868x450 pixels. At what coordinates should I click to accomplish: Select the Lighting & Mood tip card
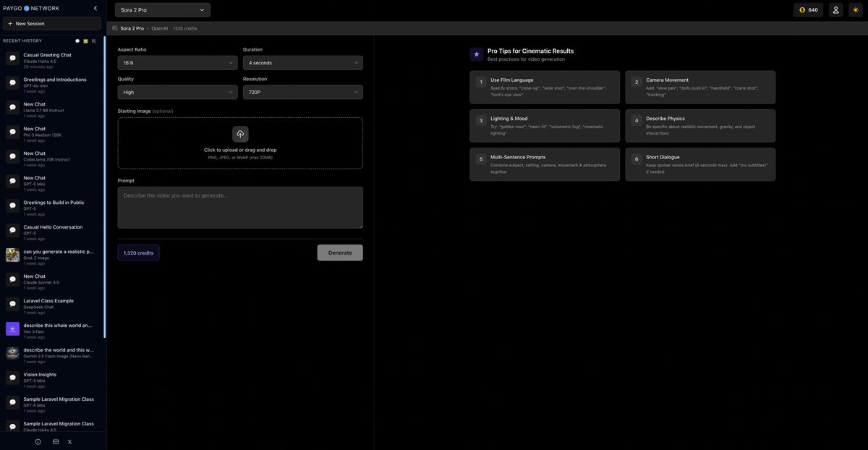tap(545, 126)
